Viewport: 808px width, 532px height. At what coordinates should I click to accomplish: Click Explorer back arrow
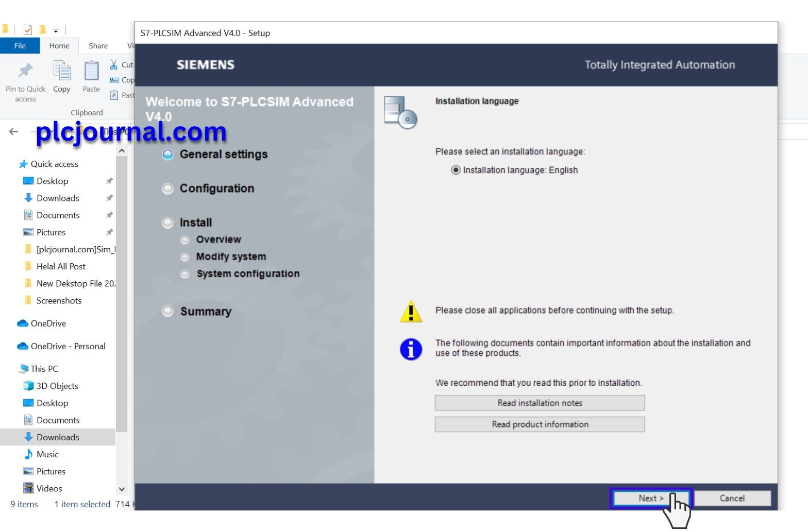(13, 132)
